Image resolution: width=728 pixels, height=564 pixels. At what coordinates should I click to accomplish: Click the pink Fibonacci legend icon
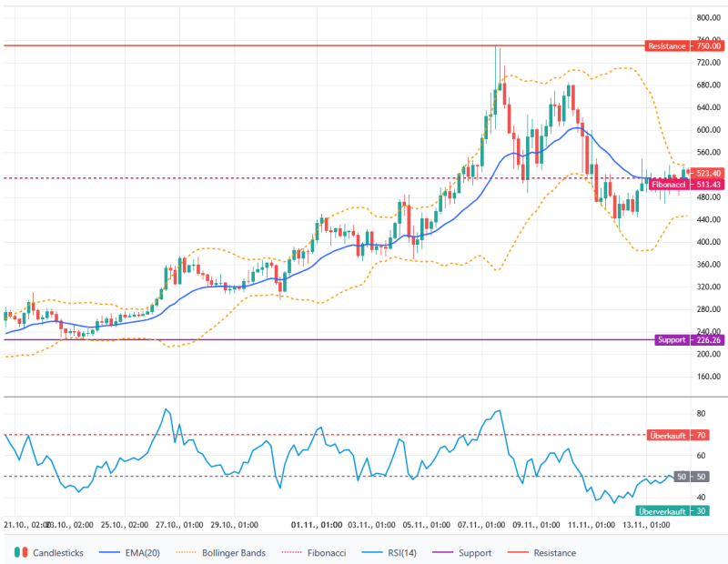(289, 552)
